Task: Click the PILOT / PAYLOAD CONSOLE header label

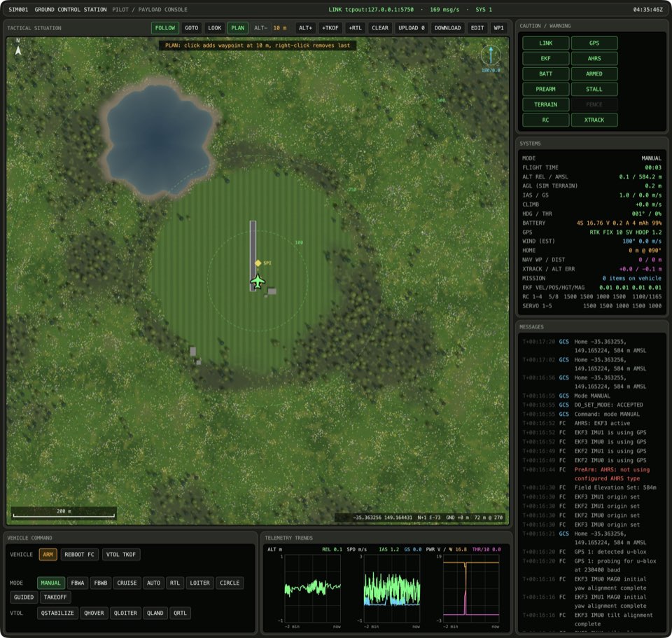Action: coord(150,9)
